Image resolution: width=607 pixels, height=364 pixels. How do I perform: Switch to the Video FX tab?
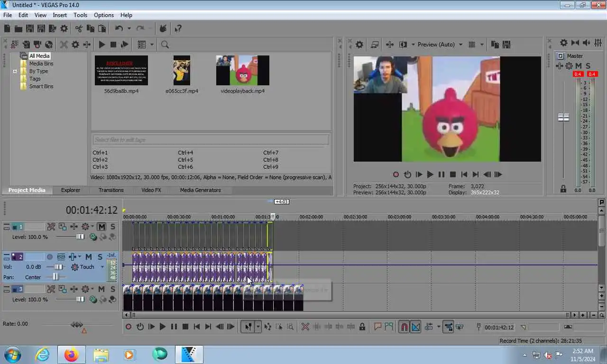click(x=151, y=190)
